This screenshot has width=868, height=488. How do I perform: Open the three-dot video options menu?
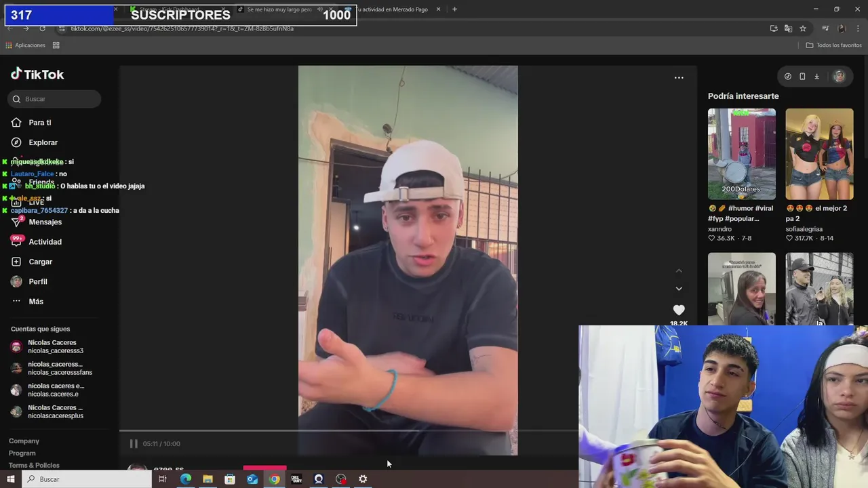pos(679,78)
